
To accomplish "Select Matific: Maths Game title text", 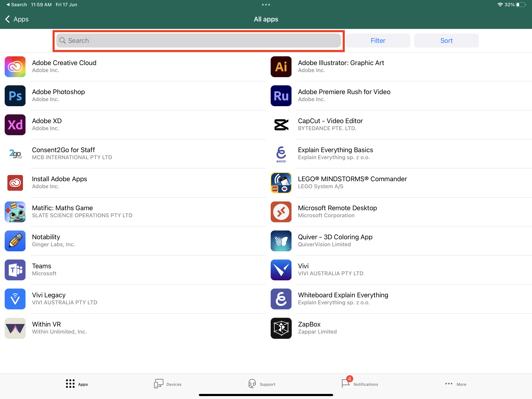I will coord(62,208).
